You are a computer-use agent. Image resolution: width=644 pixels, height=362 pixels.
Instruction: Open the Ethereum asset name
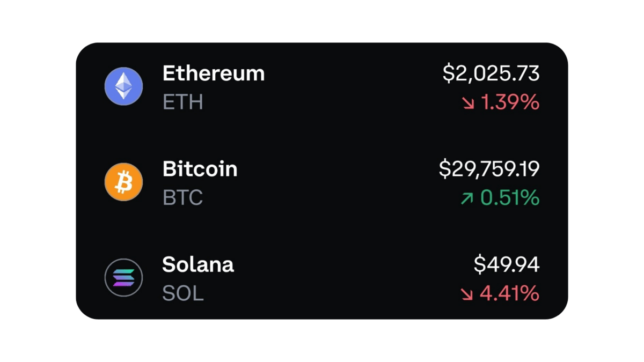(214, 73)
